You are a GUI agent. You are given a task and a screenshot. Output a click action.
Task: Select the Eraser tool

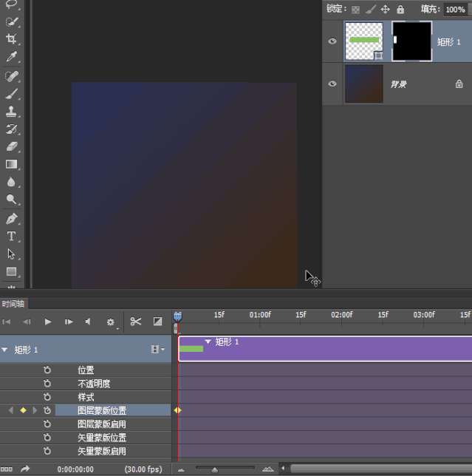[x=11, y=146]
